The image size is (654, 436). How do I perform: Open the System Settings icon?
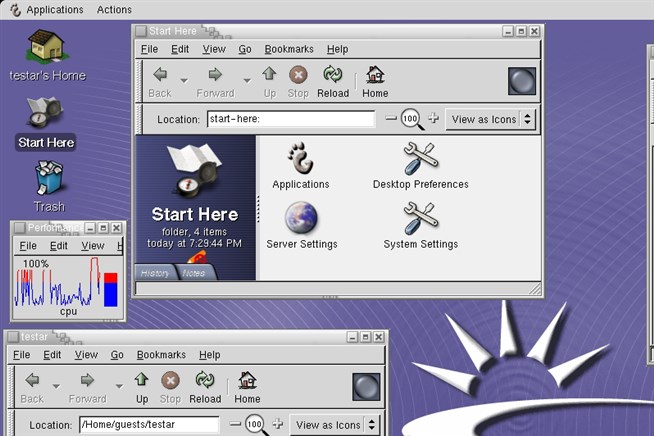tap(420, 217)
